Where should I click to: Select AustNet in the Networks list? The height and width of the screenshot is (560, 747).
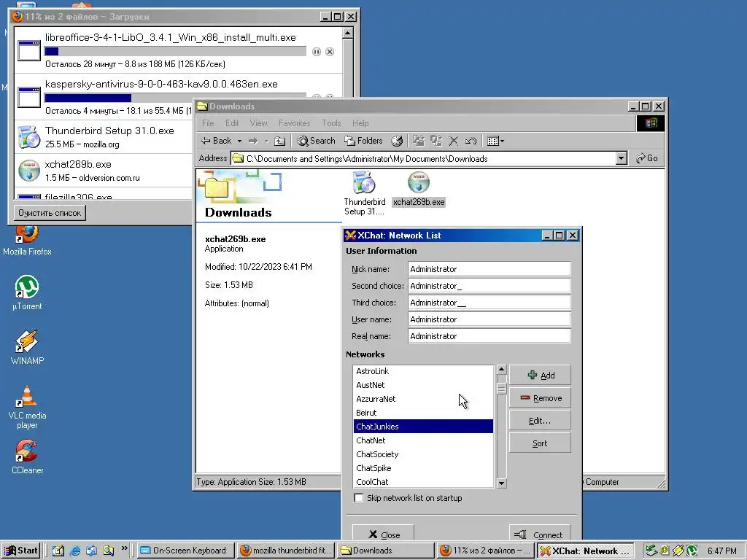tap(424, 385)
